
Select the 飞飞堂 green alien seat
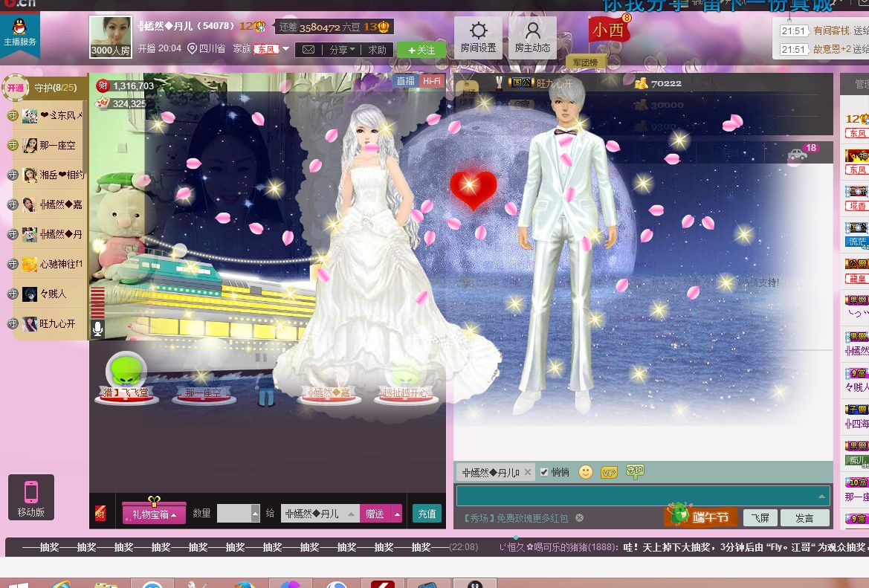(127, 377)
